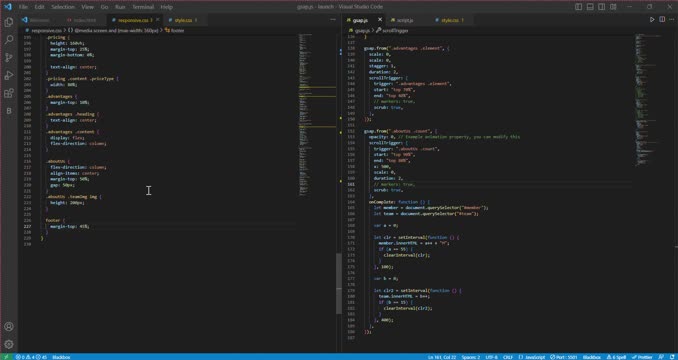Screen dimensions: 678x360
Task: Toggle Primary Side Bar layout icon
Action: pos(579,7)
